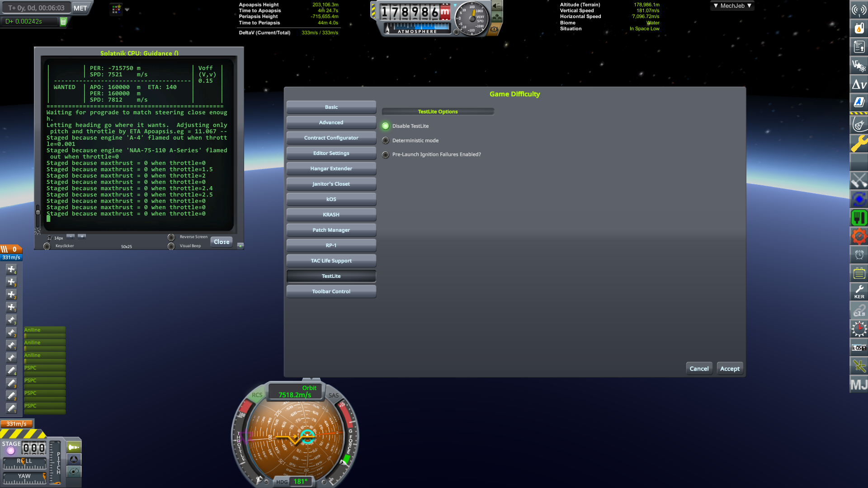Close the kOS terminal window
This screenshot has height=488, width=868.
tap(222, 242)
